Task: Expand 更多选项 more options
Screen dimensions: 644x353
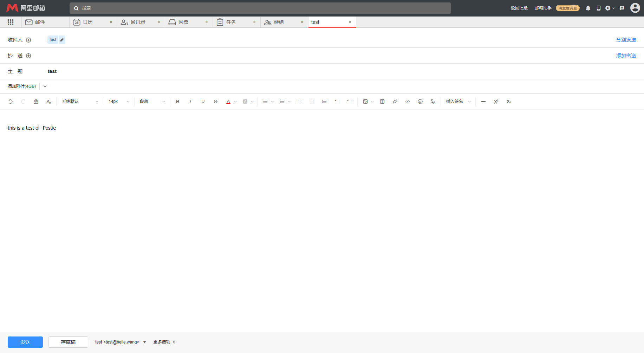Action: click(164, 342)
